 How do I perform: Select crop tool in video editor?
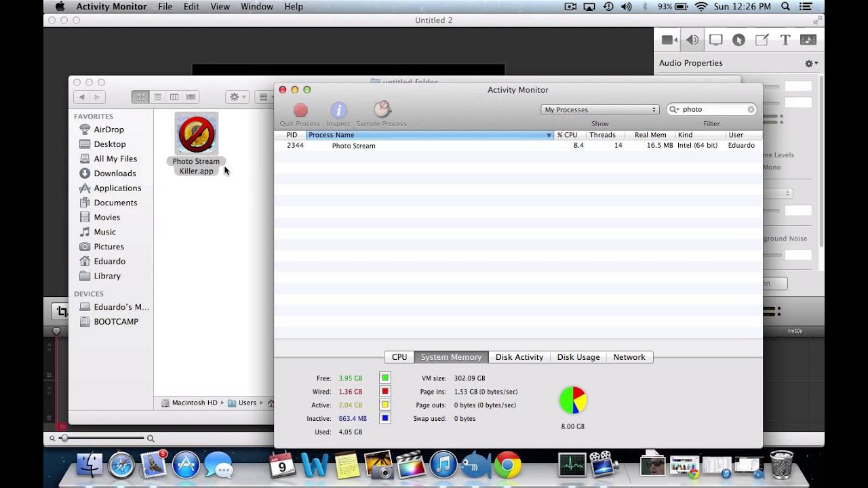coord(62,312)
